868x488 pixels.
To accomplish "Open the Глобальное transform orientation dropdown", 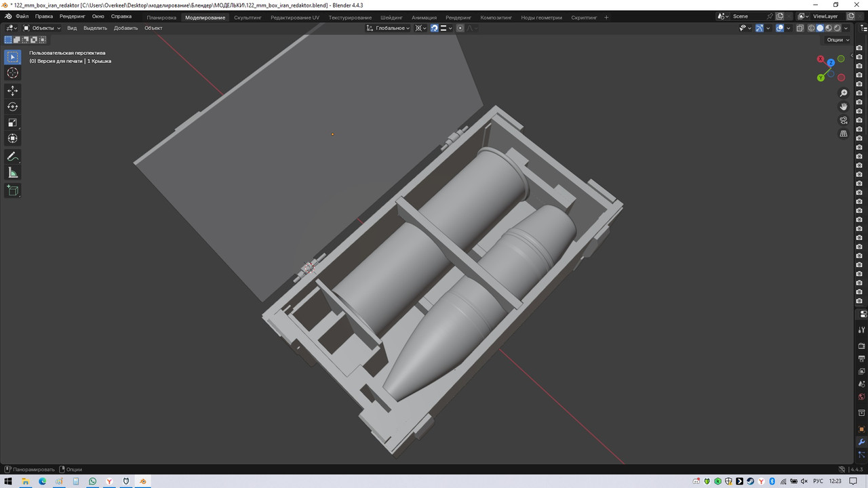I will [x=389, y=28].
